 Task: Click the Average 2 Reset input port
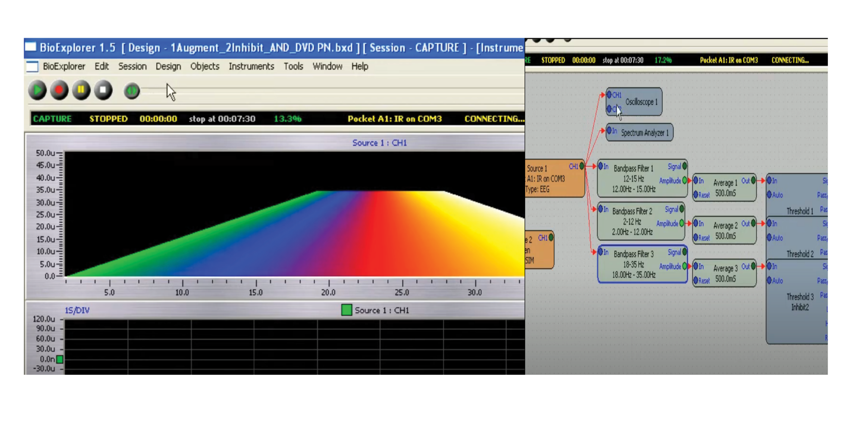click(696, 238)
